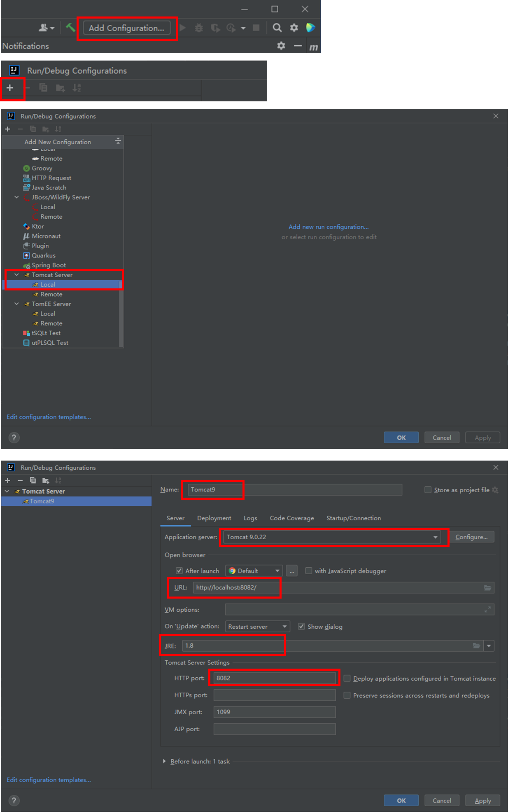This screenshot has width=508, height=812.
Task: Hide the Notifications panel with dash icon
Action: [x=298, y=46]
